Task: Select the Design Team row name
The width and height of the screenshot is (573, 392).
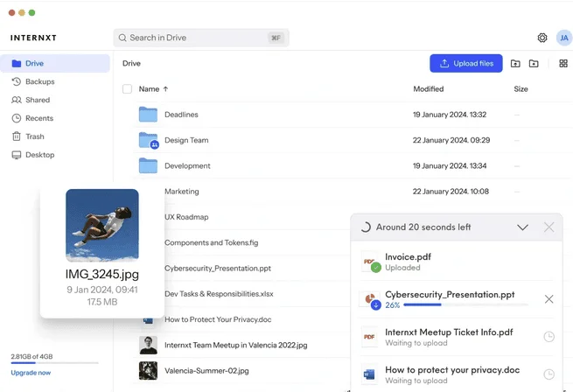Action: pos(186,140)
